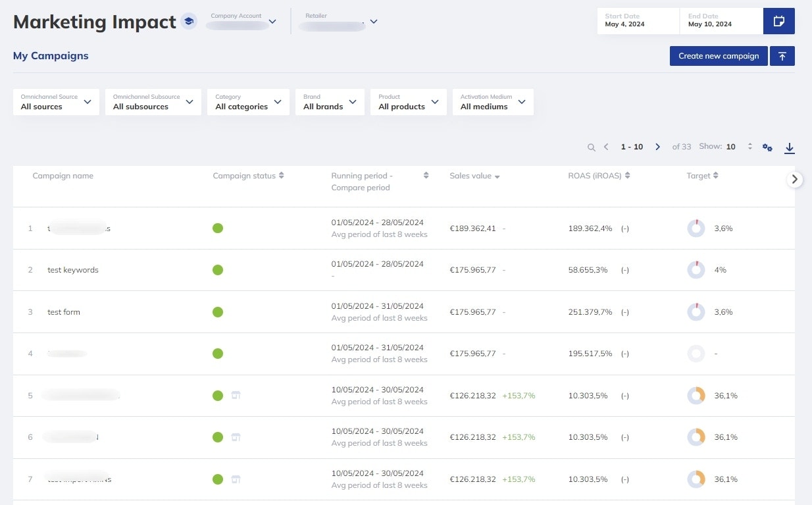
Task: Click the store icon in row 5
Action: tap(236, 396)
